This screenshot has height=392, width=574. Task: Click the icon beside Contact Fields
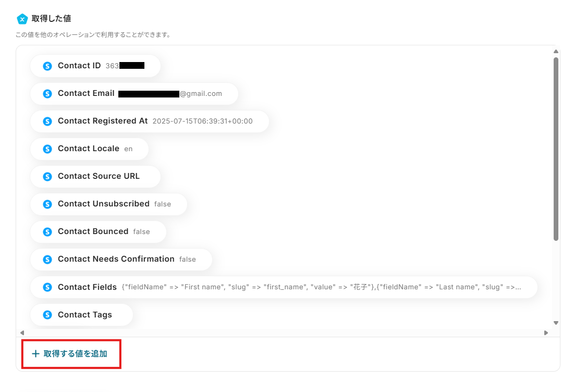point(47,287)
